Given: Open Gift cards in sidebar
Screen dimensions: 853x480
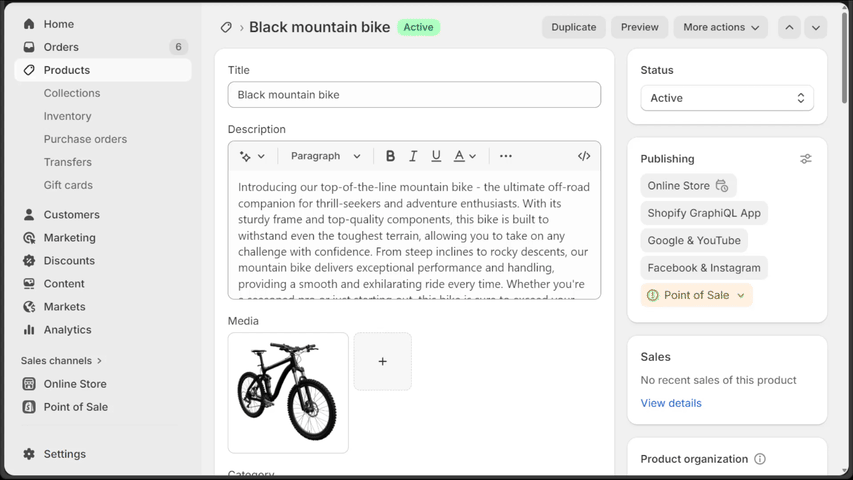Looking at the screenshot, I should (x=68, y=185).
